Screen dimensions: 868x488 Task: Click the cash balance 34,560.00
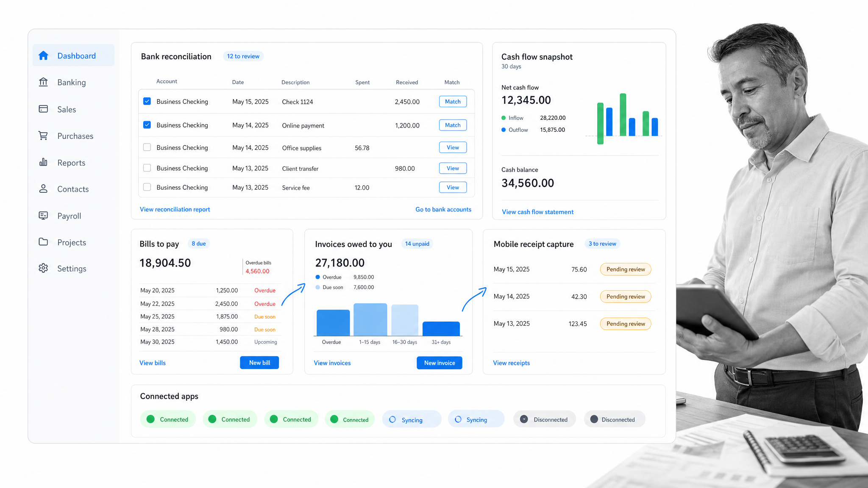click(528, 183)
